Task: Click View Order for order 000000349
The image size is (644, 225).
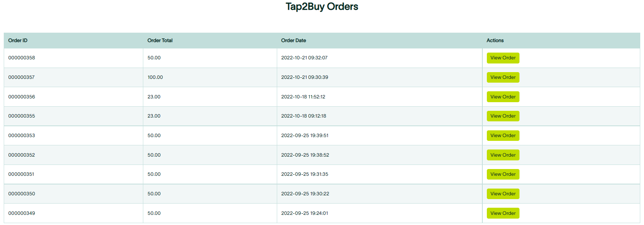Action: pos(503,213)
